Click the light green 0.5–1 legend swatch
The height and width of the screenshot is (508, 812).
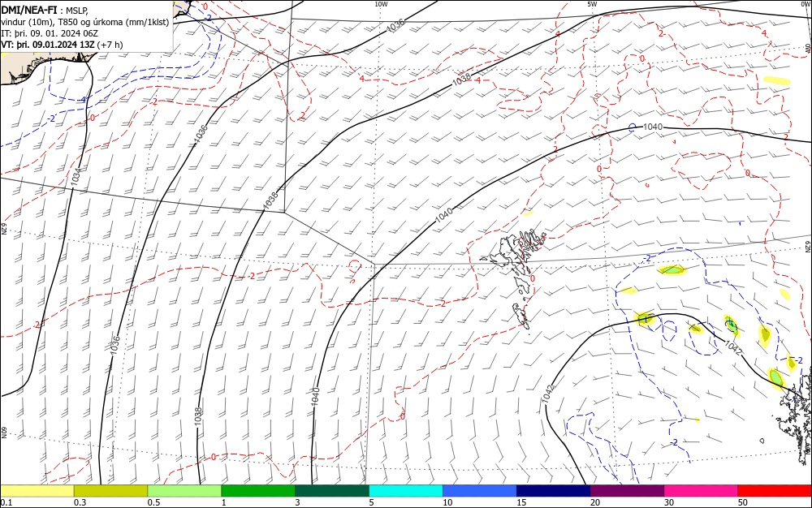(184, 490)
